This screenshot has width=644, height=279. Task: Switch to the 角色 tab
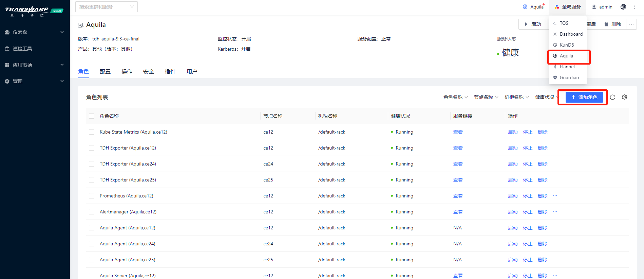click(x=83, y=71)
